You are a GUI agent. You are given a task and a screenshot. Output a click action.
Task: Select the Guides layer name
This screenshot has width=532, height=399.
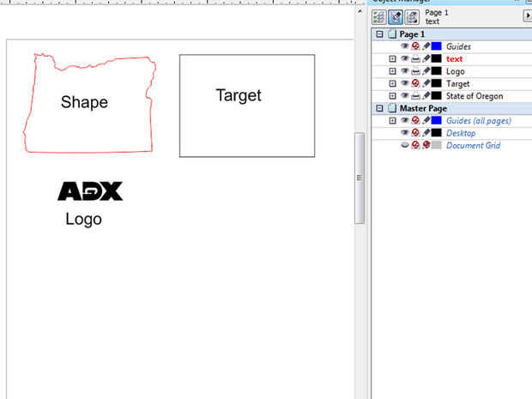pos(458,46)
